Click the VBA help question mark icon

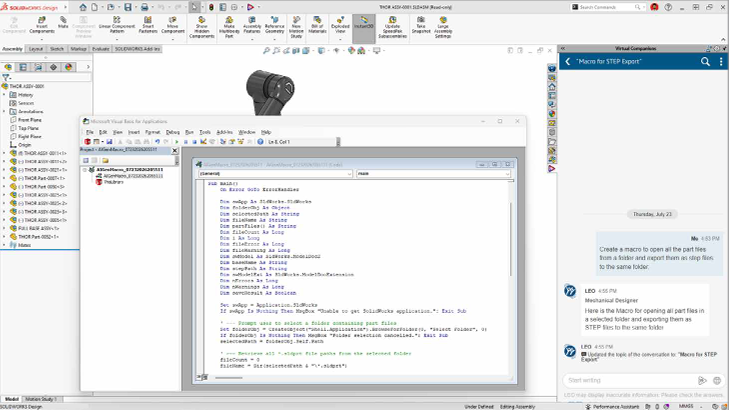[260, 142]
